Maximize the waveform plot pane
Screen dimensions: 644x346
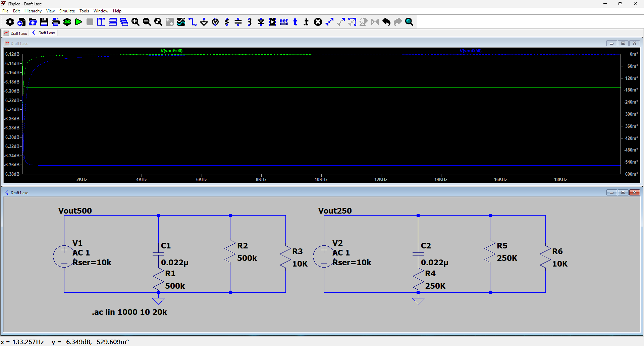pos(623,43)
